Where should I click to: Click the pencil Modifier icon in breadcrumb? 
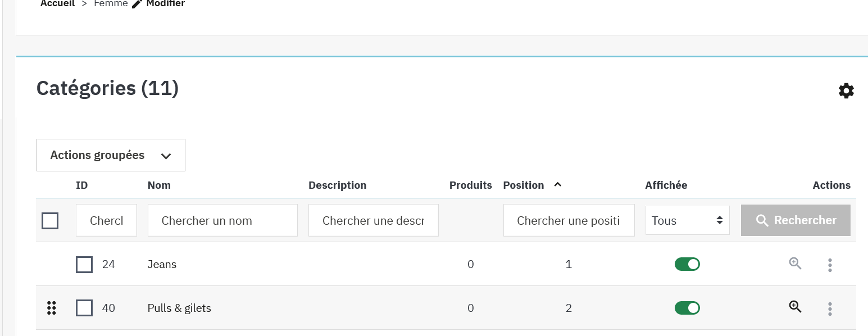tap(137, 4)
